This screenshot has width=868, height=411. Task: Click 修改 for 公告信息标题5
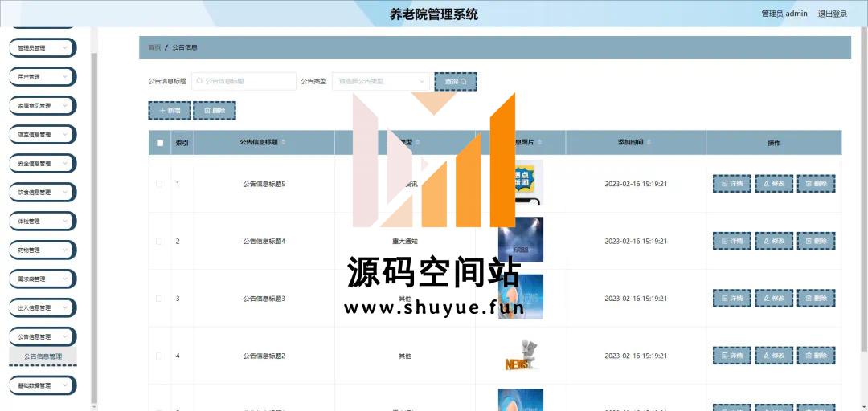774,184
